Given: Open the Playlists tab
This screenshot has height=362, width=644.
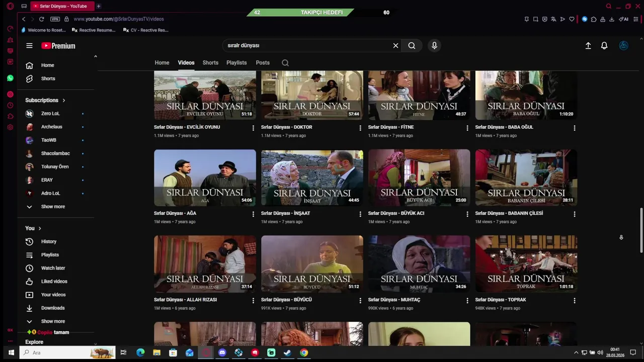Looking at the screenshot, I should [x=236, y=63].
